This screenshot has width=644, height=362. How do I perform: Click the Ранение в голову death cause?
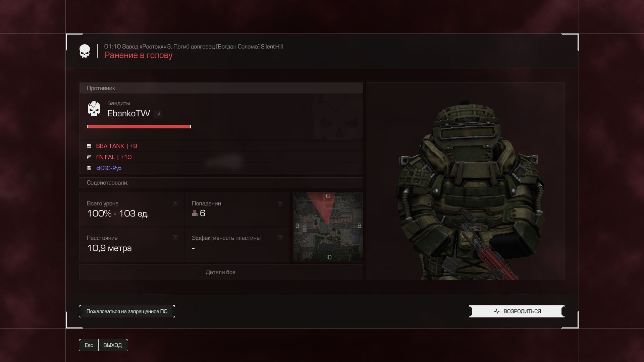tap(138, 55)
